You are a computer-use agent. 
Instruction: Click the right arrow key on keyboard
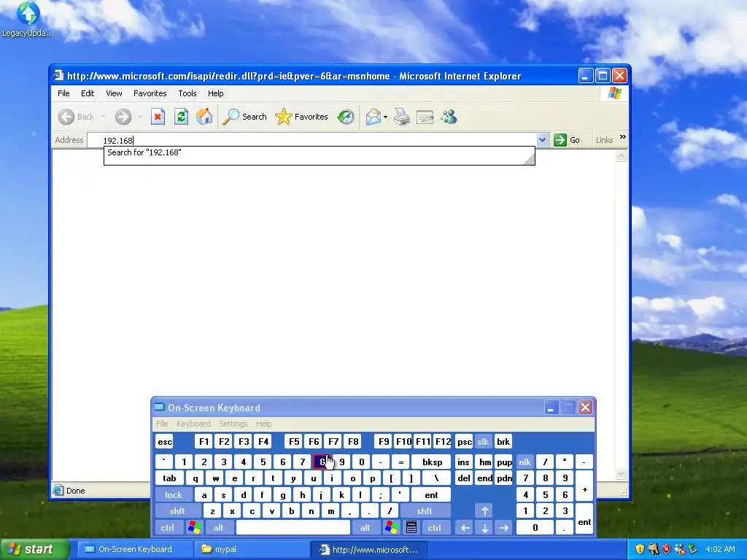503,528
